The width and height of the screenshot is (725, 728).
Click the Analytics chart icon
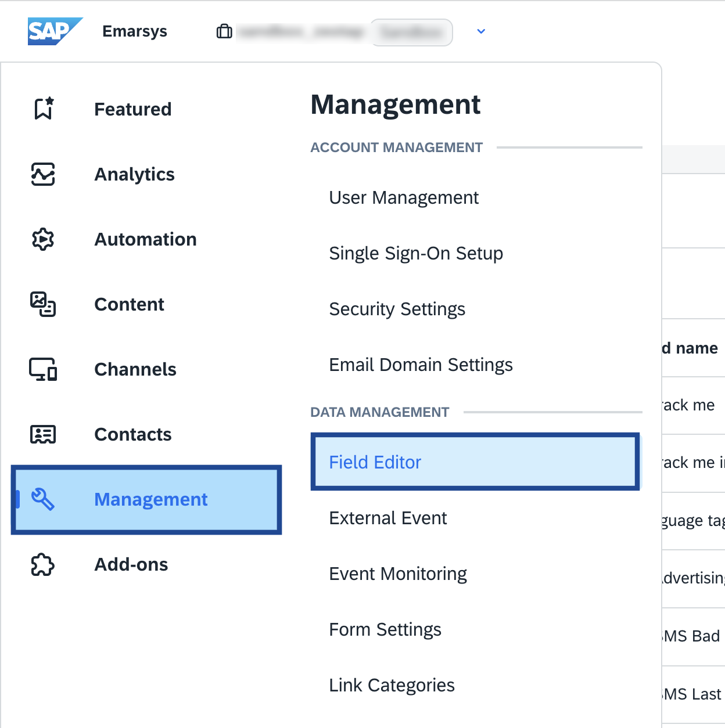tap(43, 174)
